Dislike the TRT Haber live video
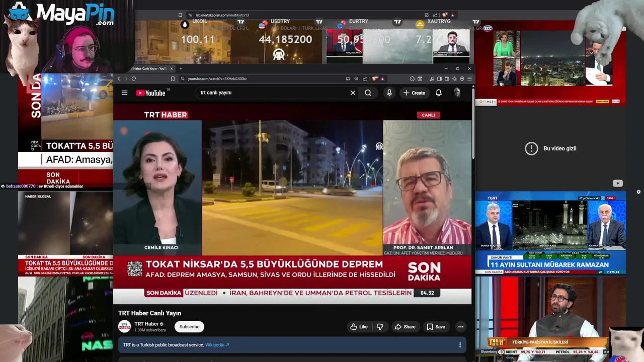644x362 pixels. [380, 327]
